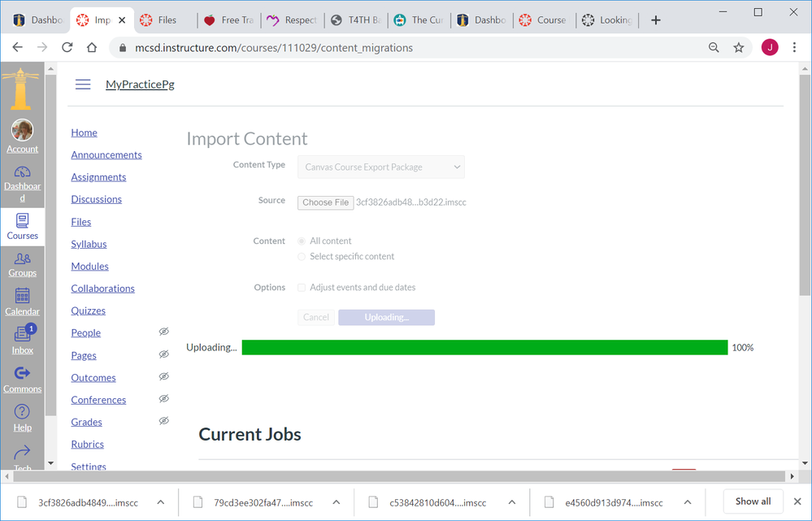The width and height of the screenshot is (812, 521).
Task: Click the Groups icon in sidebar
Action: (22, 258)
